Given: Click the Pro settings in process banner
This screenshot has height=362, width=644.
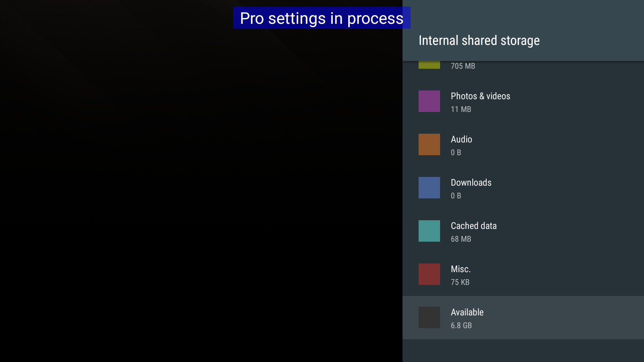Looking at the screenshot, I should click(x=321, y=18).
